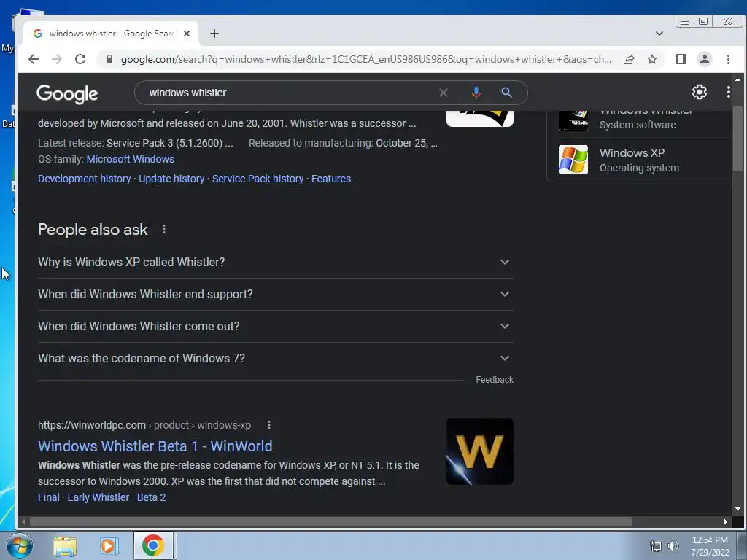Open WinWorld result options dots
The image size is (747, 560).
[x=269, y=425]
